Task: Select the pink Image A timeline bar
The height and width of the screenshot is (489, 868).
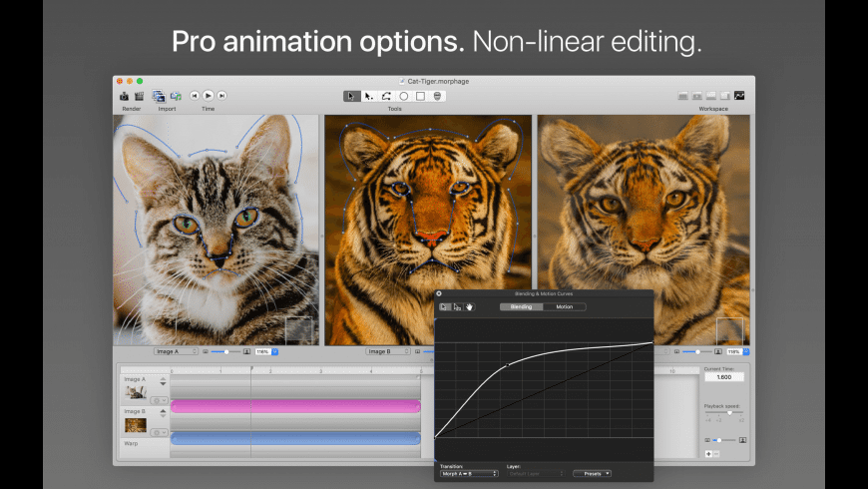Action: [295, 407]
